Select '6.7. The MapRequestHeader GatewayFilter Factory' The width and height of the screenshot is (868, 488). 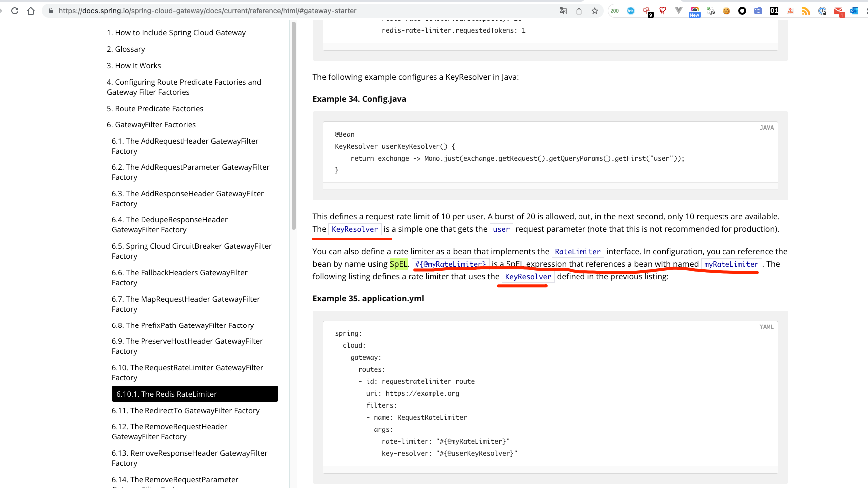tap(185, 304)
